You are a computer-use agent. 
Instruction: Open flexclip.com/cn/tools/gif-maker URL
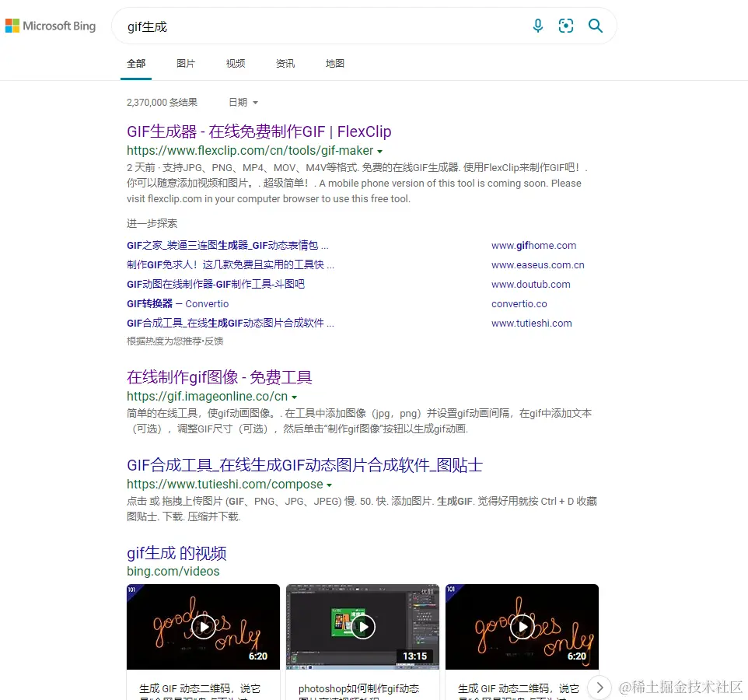(250, 150)
